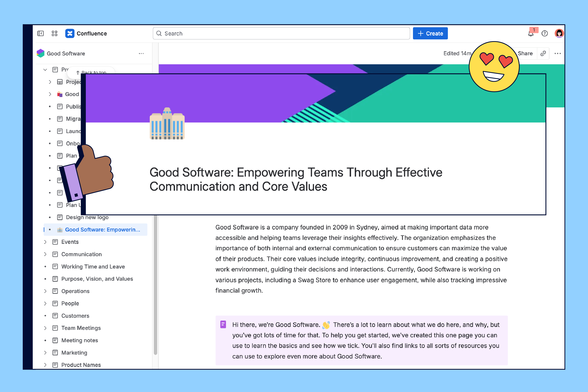Click the Create button

coord(430,34)
